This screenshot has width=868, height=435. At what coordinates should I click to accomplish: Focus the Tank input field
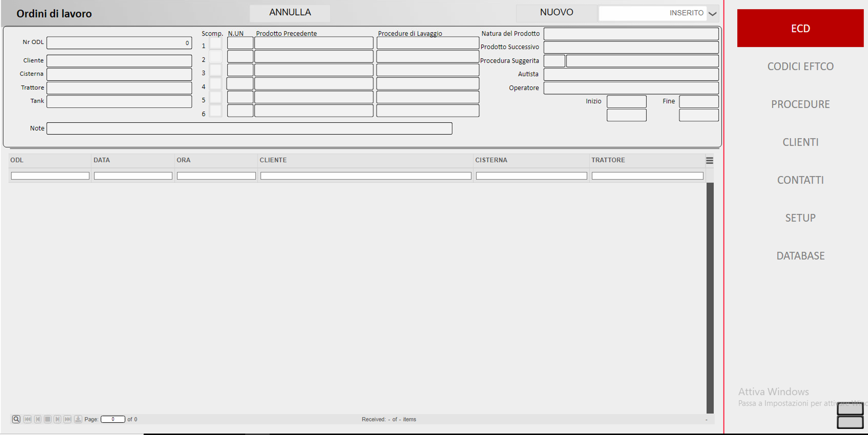(119, 101)
